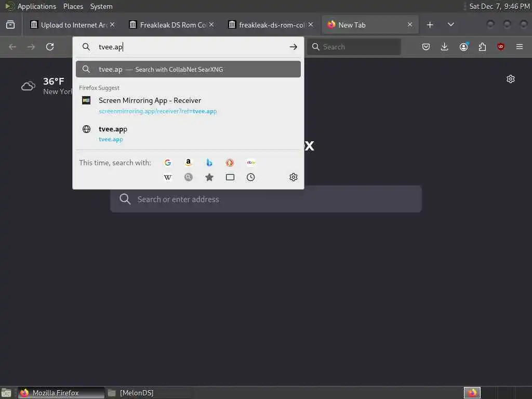Open Firefox View tab overview icon
The image size is (532, 399).
point(10,25)
